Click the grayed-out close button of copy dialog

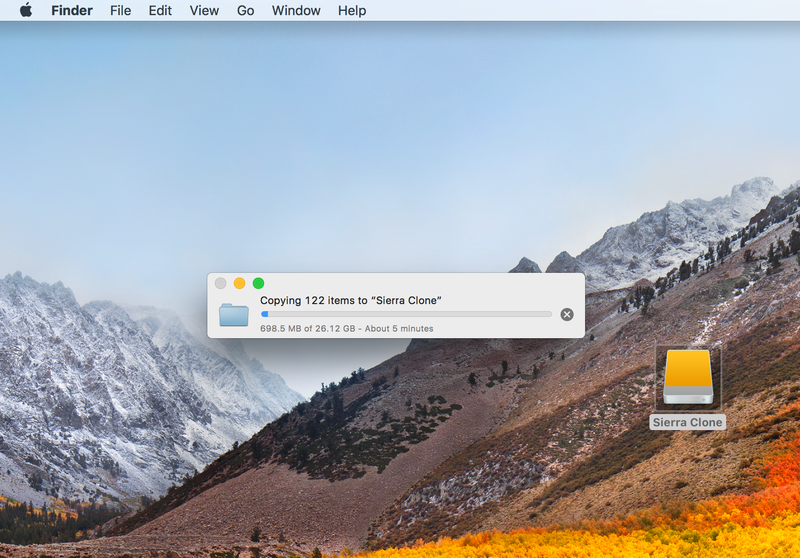(220, 283)
